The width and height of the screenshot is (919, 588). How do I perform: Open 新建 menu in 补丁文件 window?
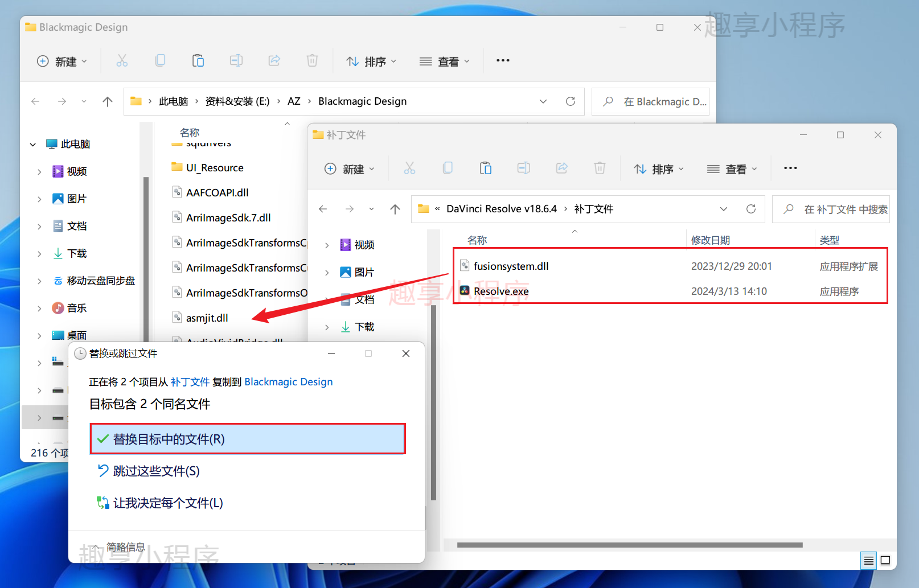coord(349,168)
